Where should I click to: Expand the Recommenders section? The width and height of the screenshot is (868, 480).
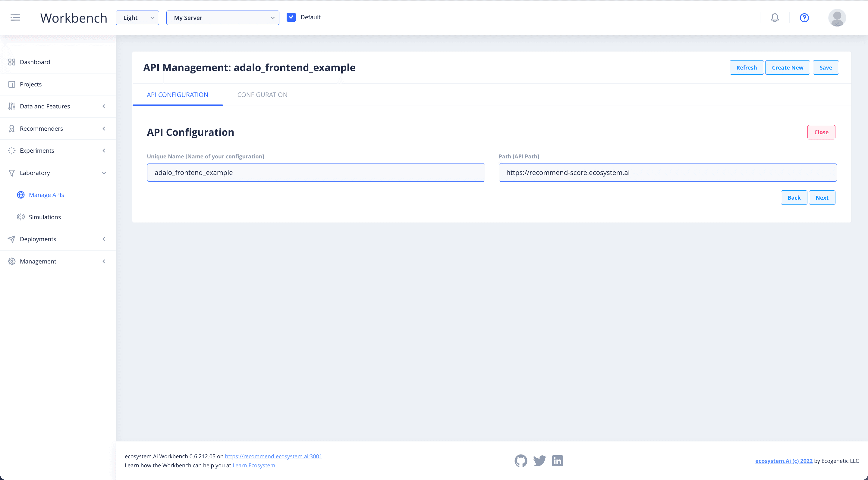(104, 129)
